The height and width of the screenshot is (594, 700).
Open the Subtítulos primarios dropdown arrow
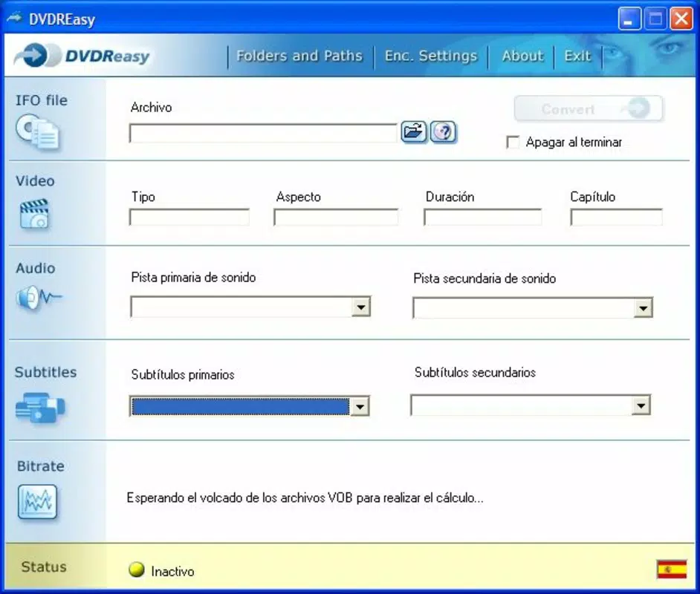(x=360, y=406)
